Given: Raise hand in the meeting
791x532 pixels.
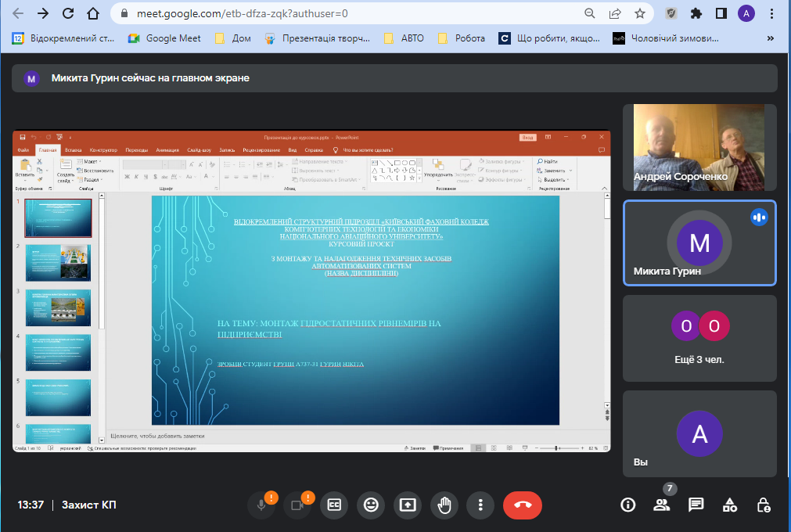Looking at the screenshot, I should [444, 505].
